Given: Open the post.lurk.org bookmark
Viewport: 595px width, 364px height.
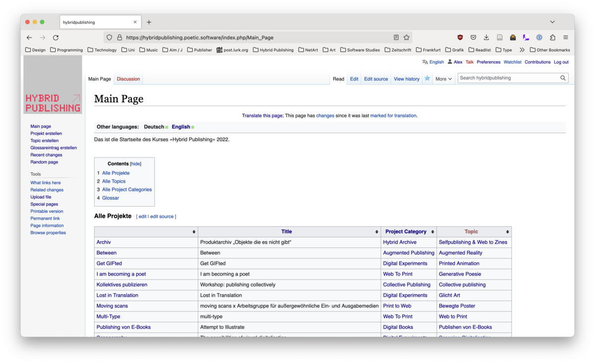Looking at the screenshot, I should coord(232,50).
